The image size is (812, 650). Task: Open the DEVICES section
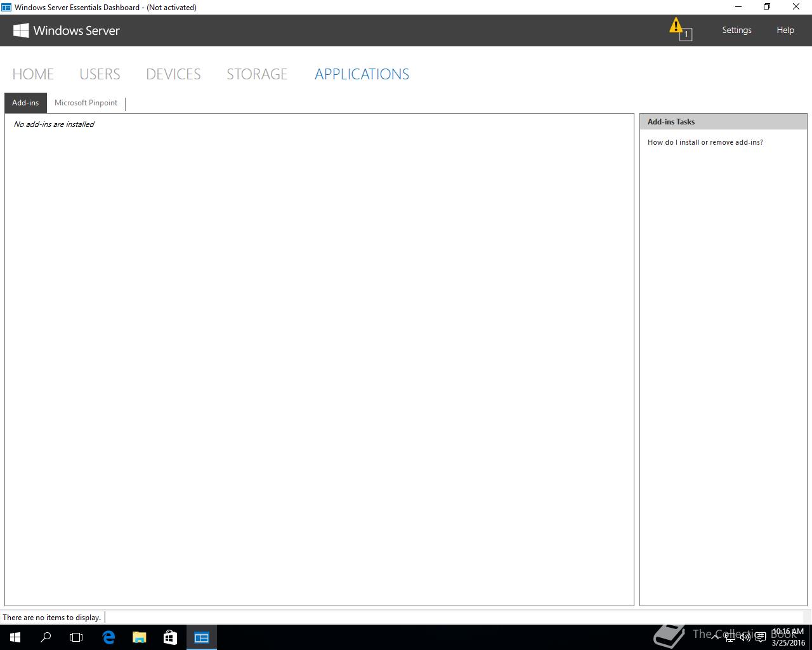pos(173,74)
